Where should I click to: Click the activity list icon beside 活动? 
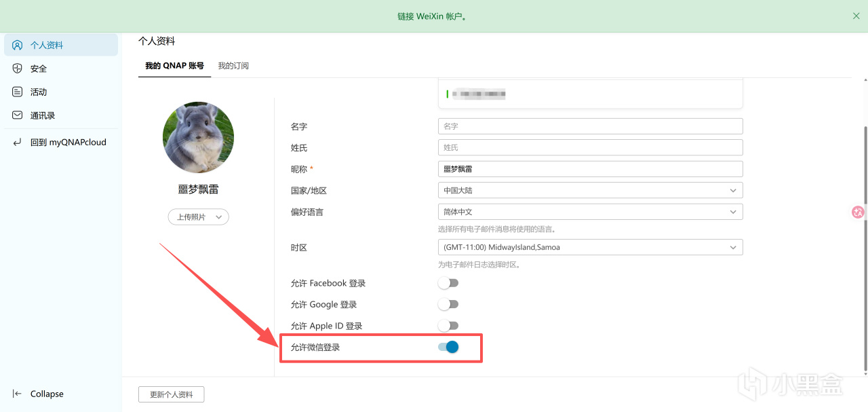[x=18, y=92]
